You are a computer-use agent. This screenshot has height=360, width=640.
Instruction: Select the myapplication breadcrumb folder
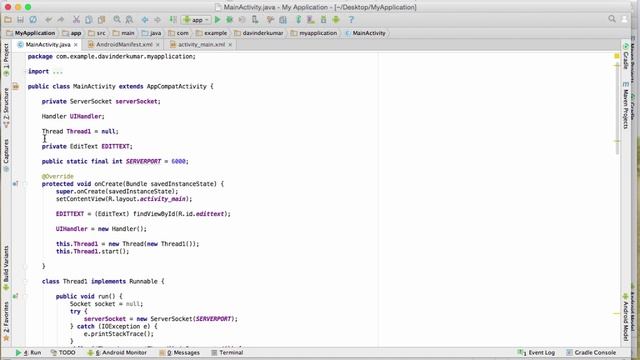tap(314, 33)
